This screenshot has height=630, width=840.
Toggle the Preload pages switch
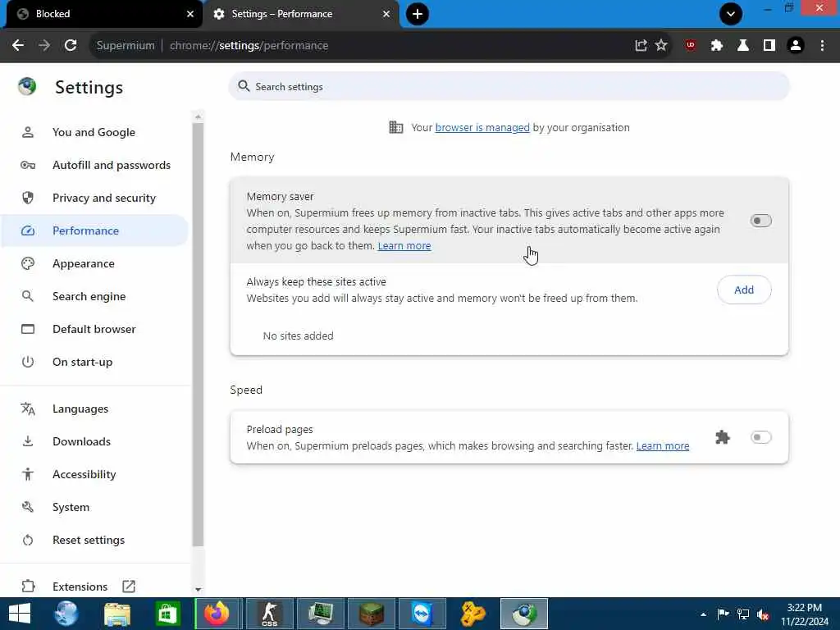click(x=760, y=437)
